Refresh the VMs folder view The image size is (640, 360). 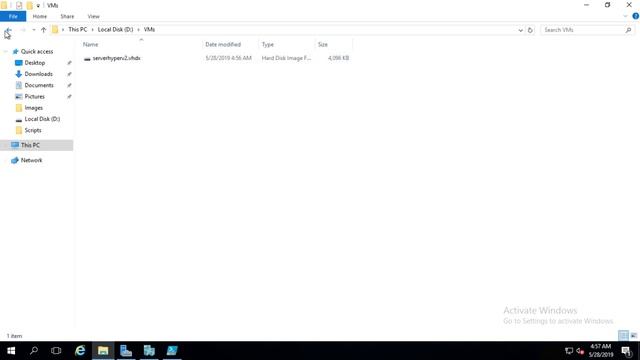coord(530,30)
